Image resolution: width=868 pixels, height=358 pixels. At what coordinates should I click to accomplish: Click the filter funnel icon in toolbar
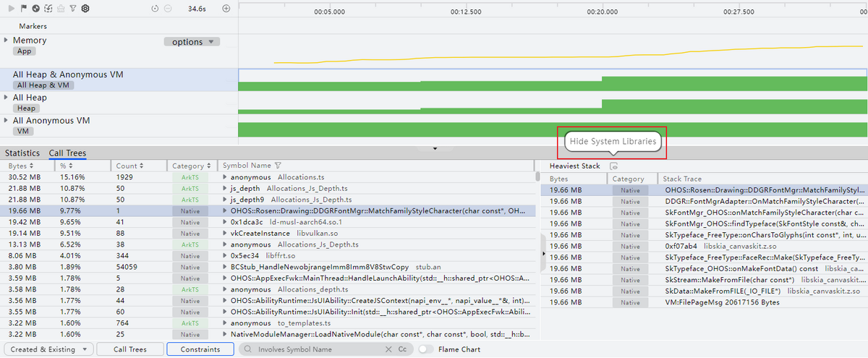73,9
